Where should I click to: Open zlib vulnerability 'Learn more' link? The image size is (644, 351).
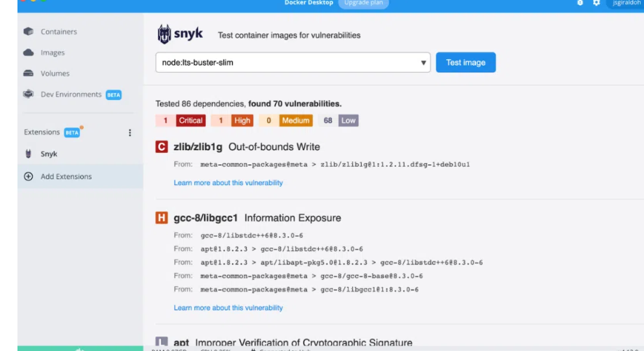(x=228, y=183)
